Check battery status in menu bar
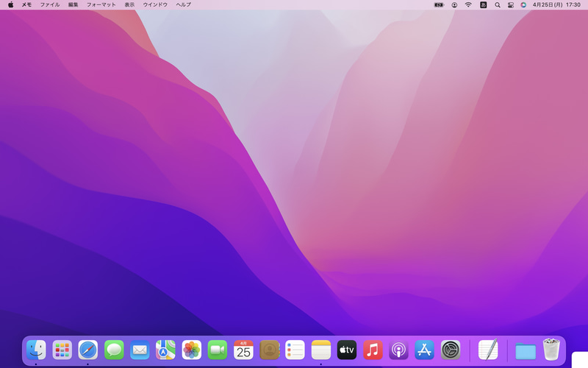This screenshot has height=368, width=588. [x=439, y=5]
